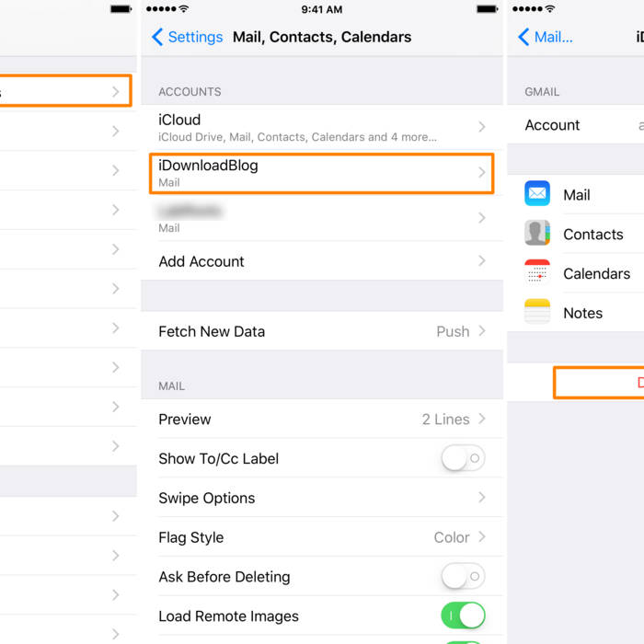Select the iDownloadBlog mail account
Viewport: 644px width, 644px height.
point(322,173)
